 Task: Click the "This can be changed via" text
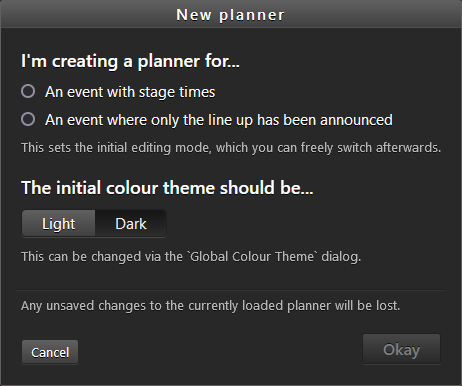coord(102,257)
